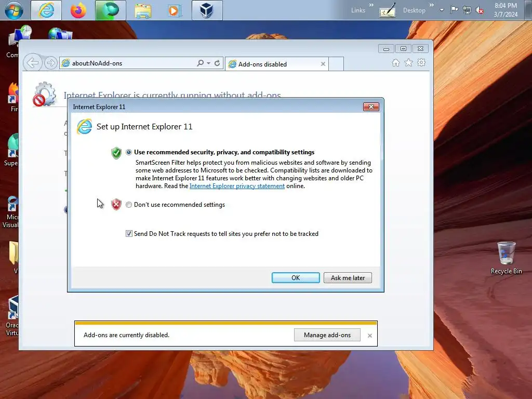
Task: Open Favorites star icon
Action: 408,62
